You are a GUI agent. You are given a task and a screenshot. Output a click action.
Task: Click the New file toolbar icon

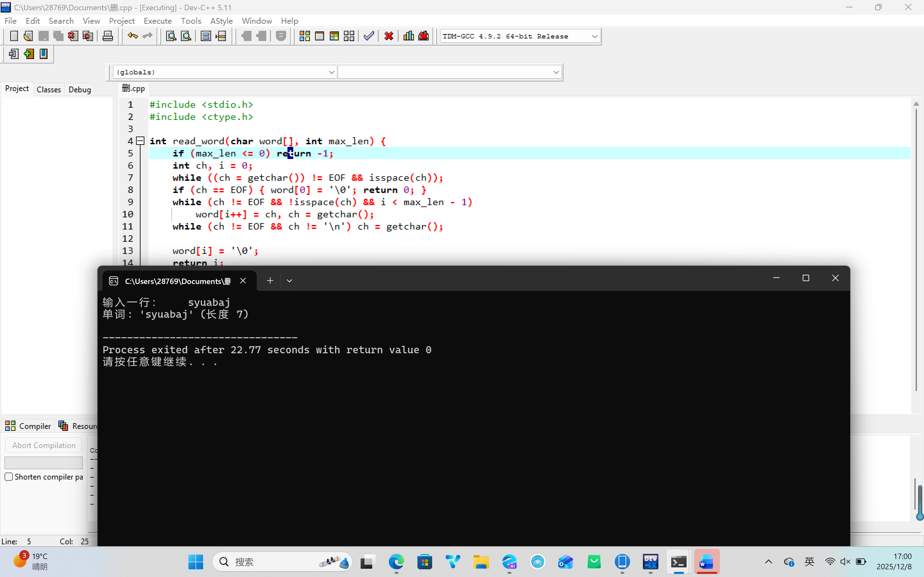tap(14, 36)
